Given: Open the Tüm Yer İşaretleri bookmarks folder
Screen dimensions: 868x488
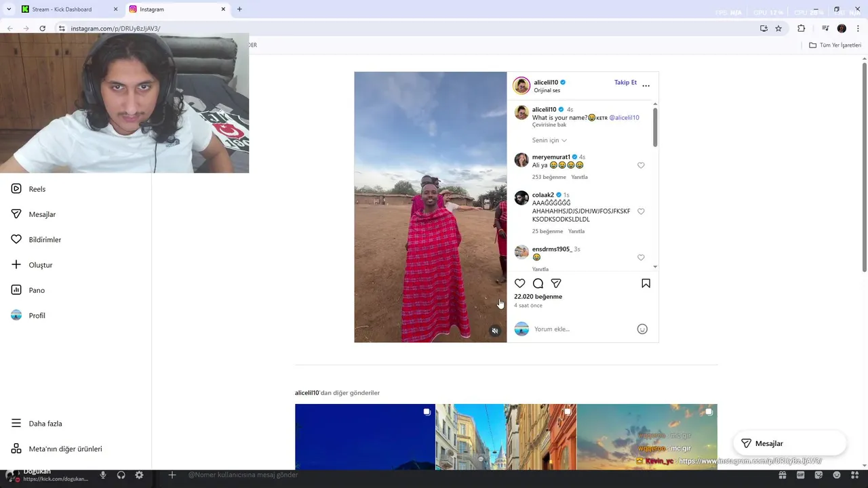Looking at the screenshot, I should (835, 45).
